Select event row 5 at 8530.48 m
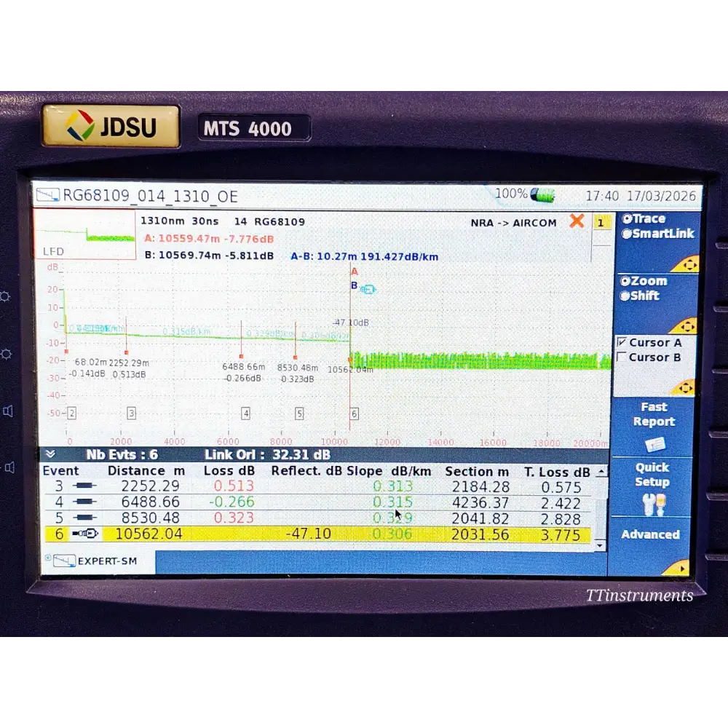Viewport: 728px width, 728px height. (x=317, y=518)
